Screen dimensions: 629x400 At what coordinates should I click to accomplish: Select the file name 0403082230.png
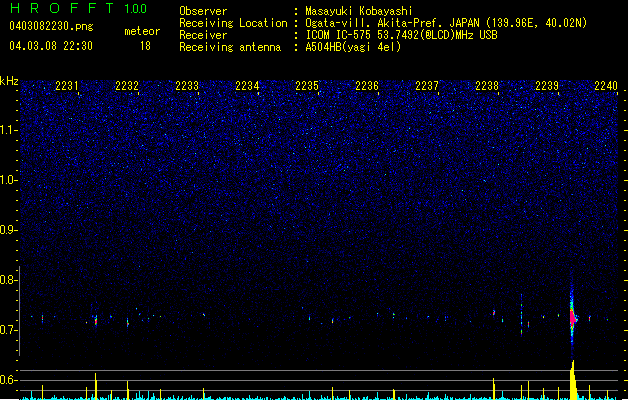tap(51, 26)
